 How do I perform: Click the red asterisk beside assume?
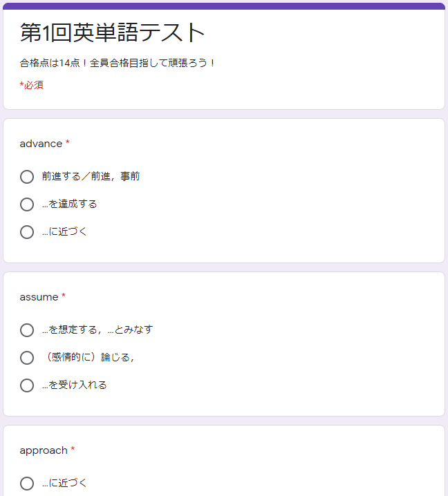[x=64, y=295]
